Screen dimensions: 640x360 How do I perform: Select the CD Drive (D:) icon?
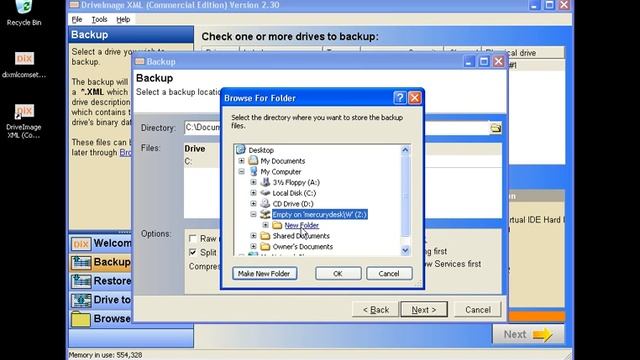[x=265, y=203]
